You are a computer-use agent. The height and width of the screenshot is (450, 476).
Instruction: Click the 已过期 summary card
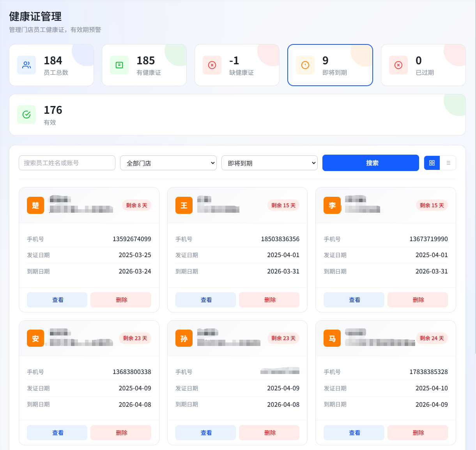[x=423, y=65]
